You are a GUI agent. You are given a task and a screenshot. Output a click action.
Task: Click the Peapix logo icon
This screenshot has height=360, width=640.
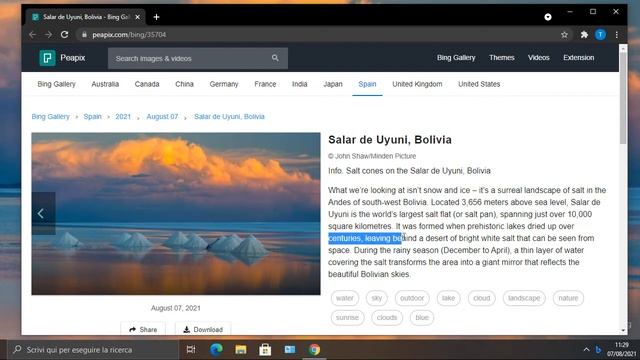[47, 58]
